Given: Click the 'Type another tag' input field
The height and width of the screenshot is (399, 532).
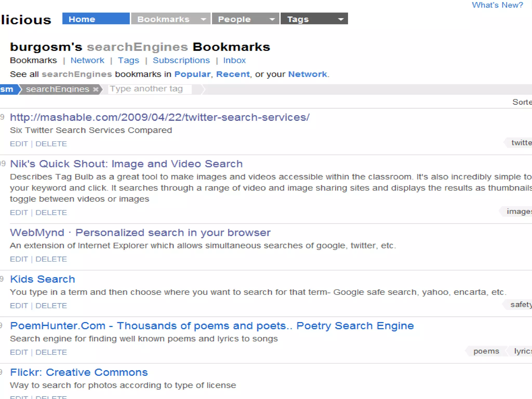Looking at the screenshot, I should (150, 89).
